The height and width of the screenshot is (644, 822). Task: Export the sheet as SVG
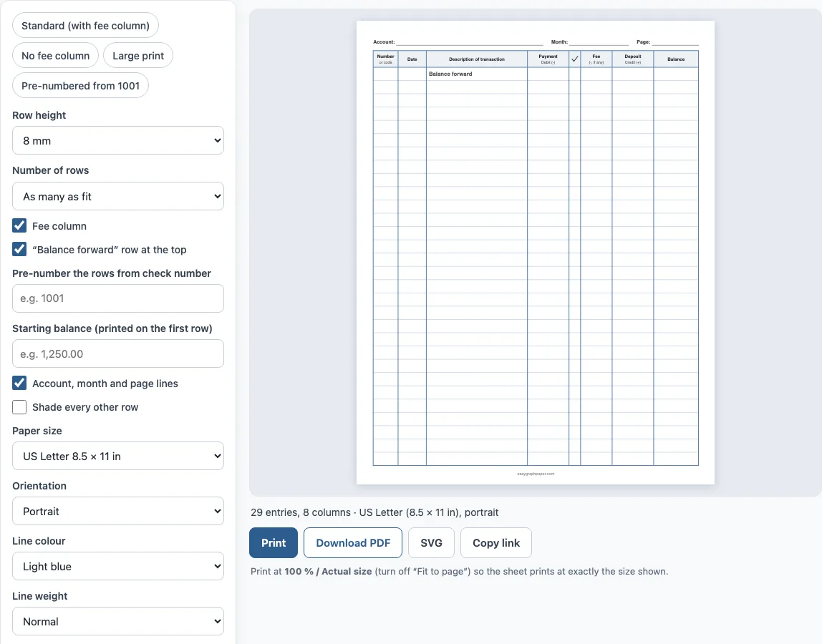click(432, 543)
